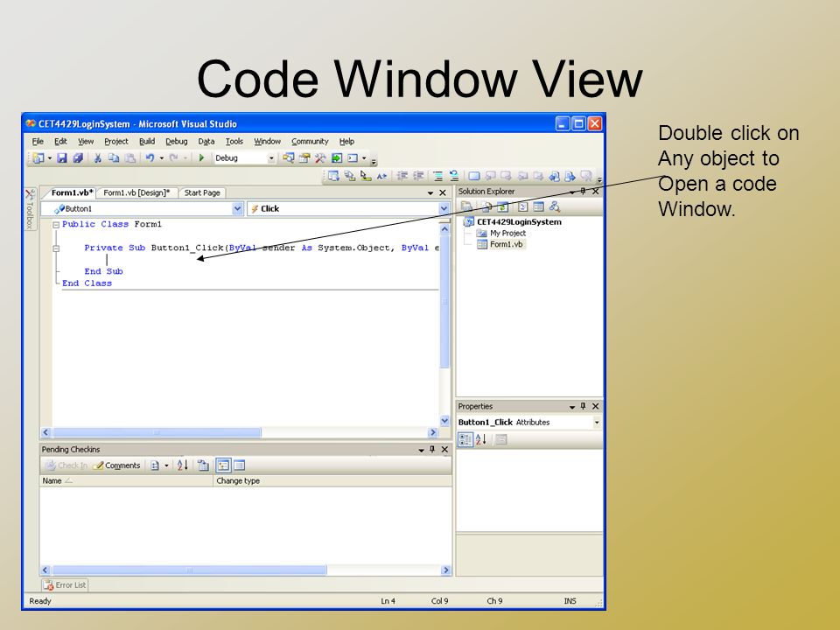Image resolution: width=840 pixels, height=630 pixels.
Task: Click the Paste clipboard icon
Action: (x=129, y=158)
